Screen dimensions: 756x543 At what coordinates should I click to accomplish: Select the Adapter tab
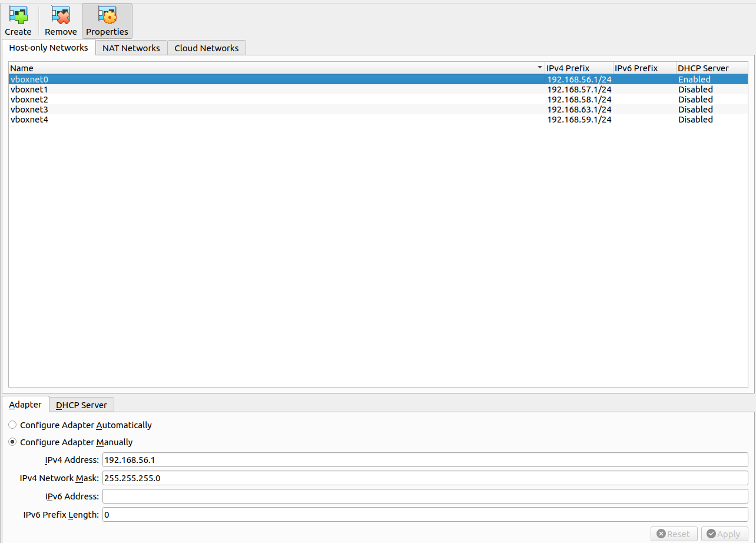tap(25, 405)
